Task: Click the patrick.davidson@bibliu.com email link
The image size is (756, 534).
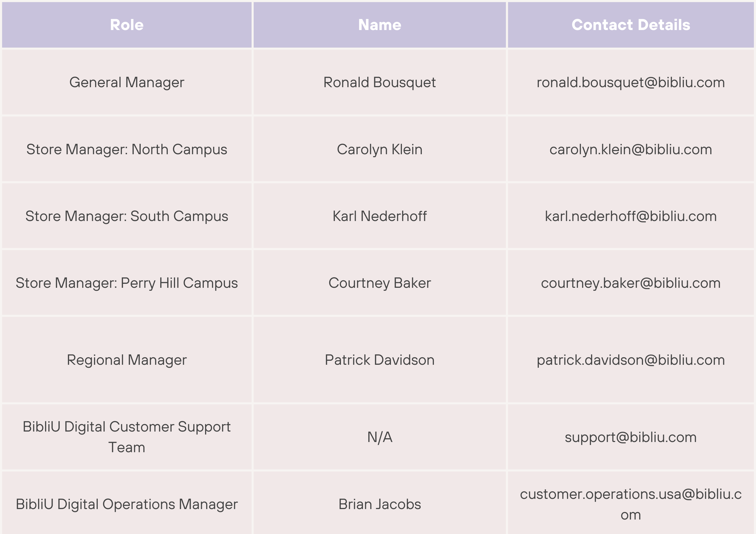Action: point(631,360)
